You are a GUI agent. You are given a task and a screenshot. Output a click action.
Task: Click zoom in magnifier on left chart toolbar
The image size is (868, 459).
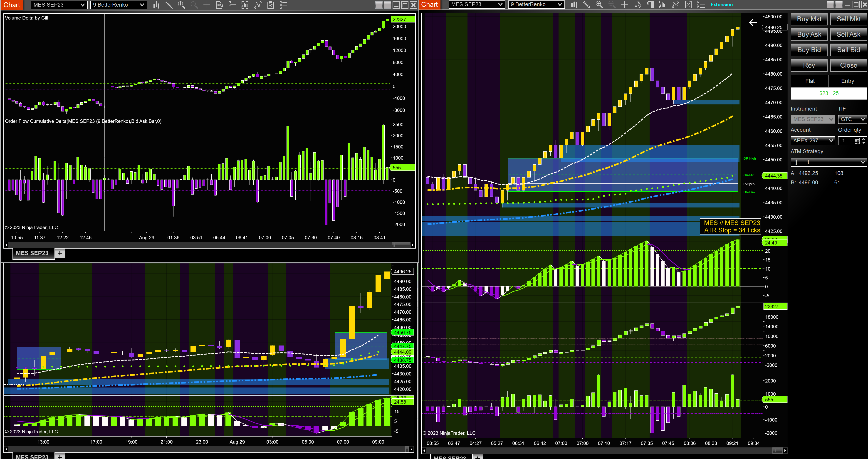coord(181,5)
